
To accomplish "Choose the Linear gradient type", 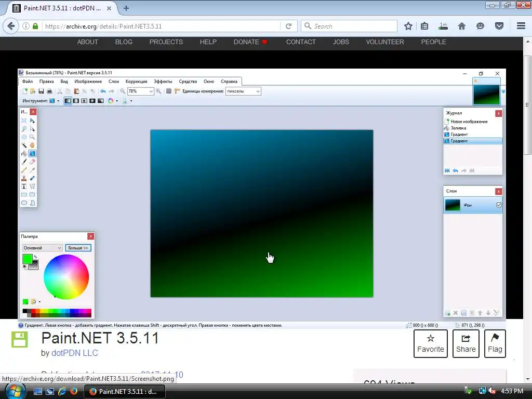I will tap(68, 101).
